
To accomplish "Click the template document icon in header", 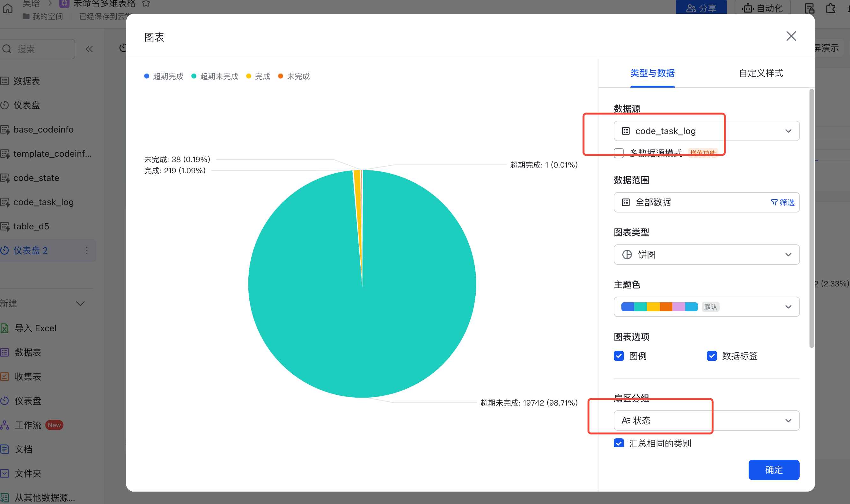I will pos(809,8).
